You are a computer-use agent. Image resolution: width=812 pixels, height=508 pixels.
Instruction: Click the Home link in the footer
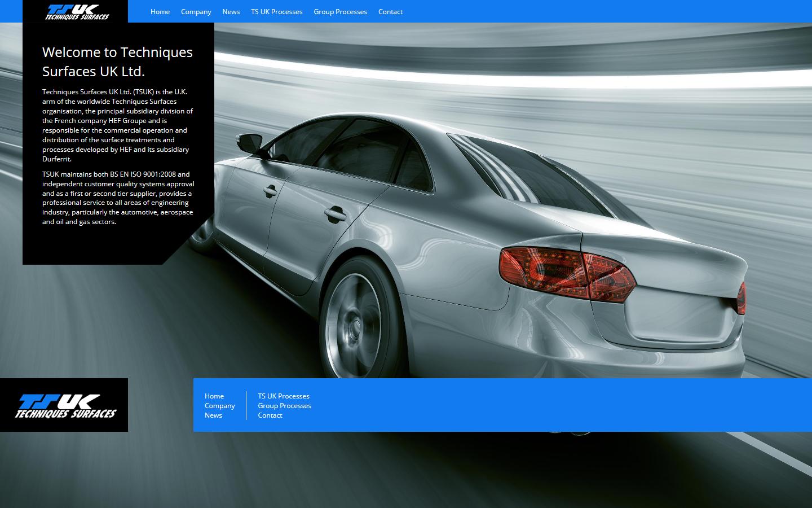click(x=214, y=396)
